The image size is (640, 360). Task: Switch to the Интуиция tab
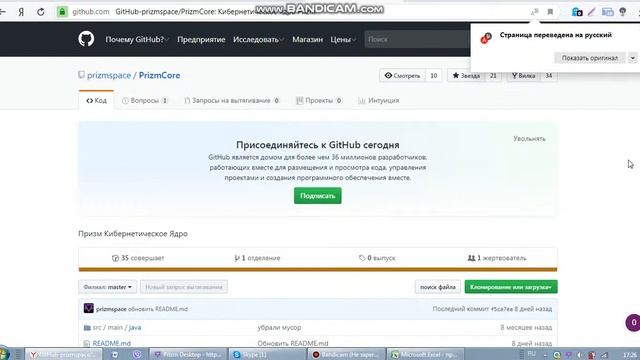(x=378, y=100)
